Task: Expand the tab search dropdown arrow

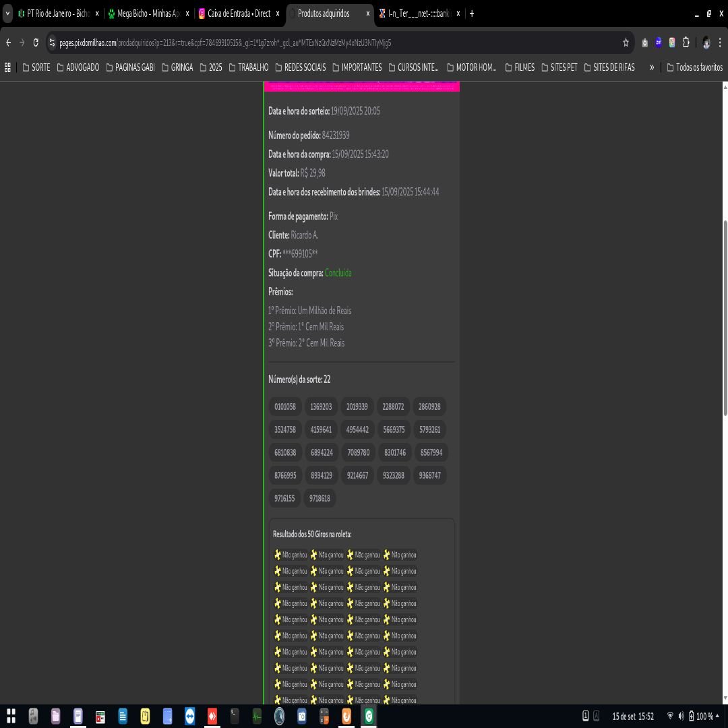Action: (x=7, y=13)
